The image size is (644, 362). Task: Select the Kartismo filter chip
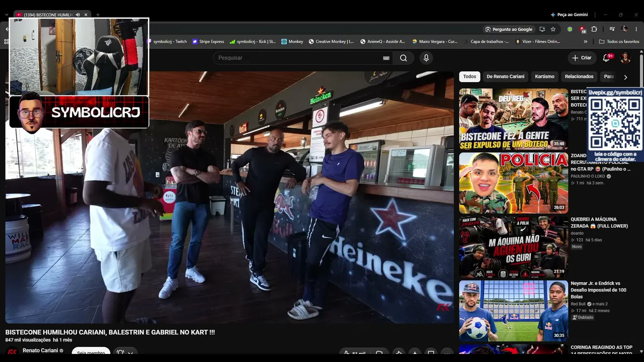coord(544,76)
